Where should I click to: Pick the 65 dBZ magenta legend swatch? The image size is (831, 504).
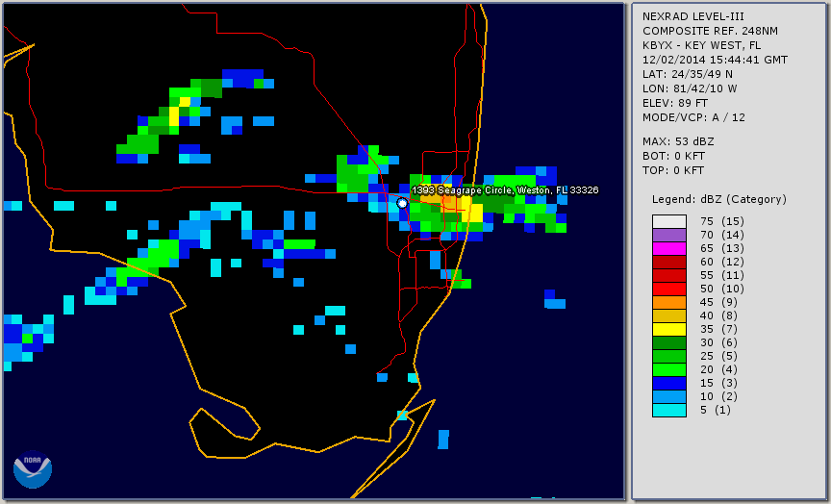[x=669, y=248]
